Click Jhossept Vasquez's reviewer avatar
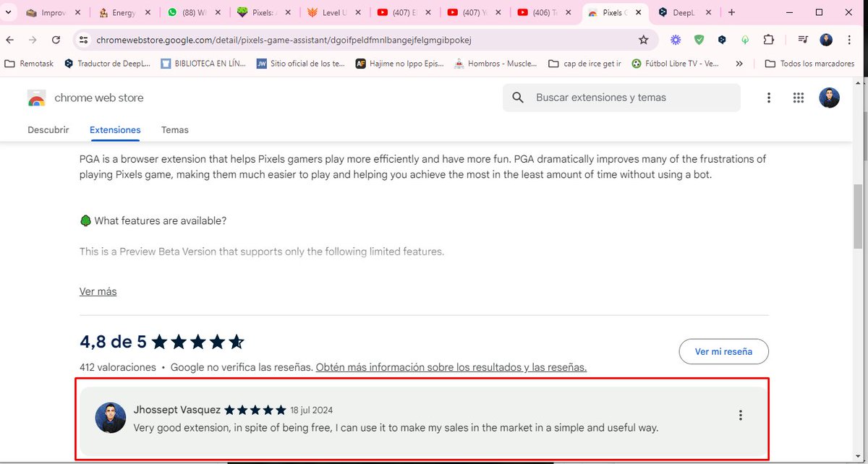This screenshot has width=868, height=464. click(111, 418)
